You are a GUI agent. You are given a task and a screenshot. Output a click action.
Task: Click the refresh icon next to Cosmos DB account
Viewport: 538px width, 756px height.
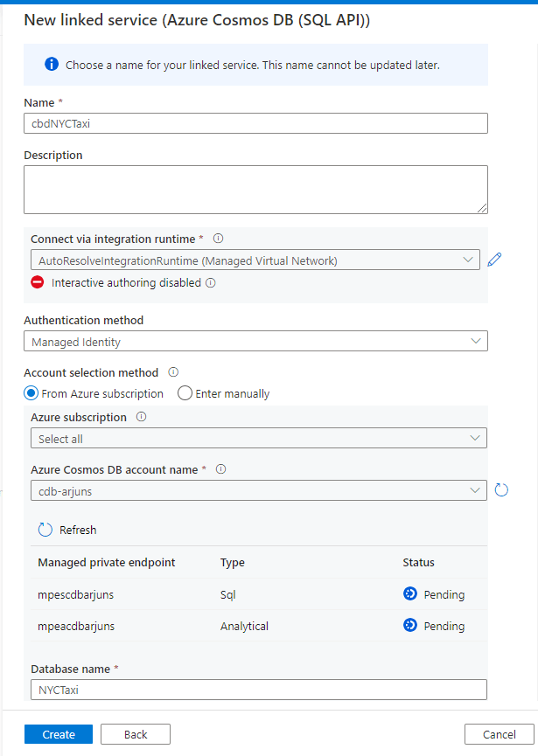point(501,490)
